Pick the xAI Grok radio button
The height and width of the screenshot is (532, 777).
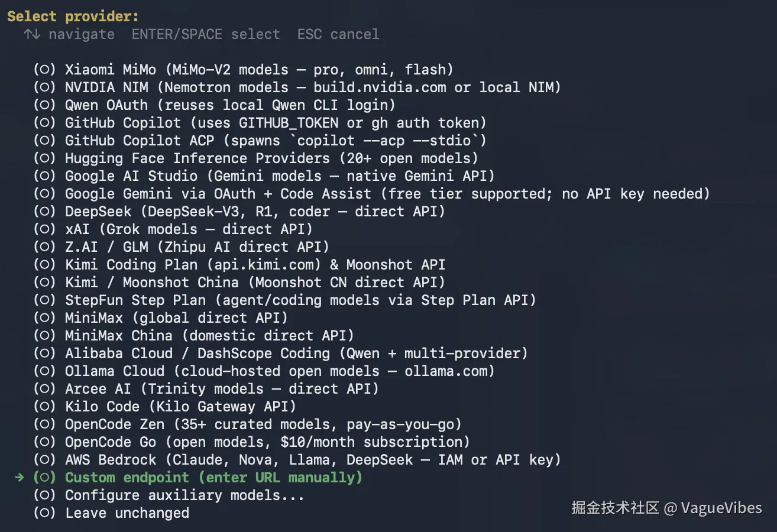[x=44, y=229]
